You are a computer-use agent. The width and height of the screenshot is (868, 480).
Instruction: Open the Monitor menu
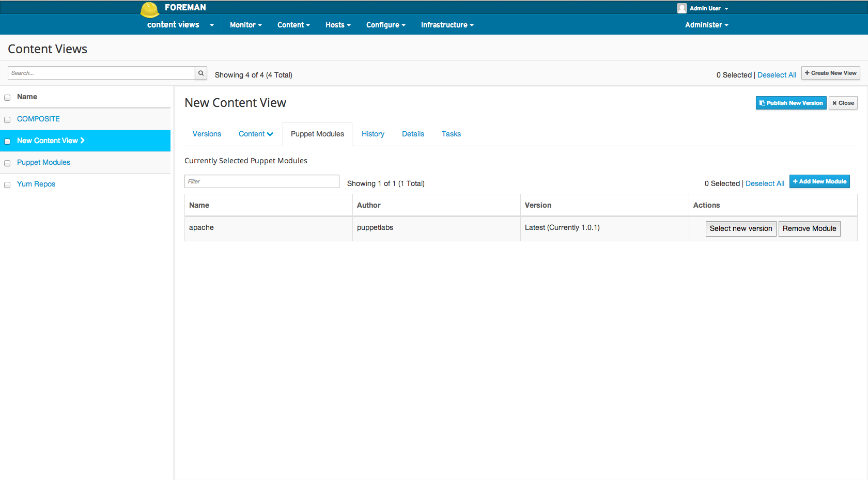point(246,25)
